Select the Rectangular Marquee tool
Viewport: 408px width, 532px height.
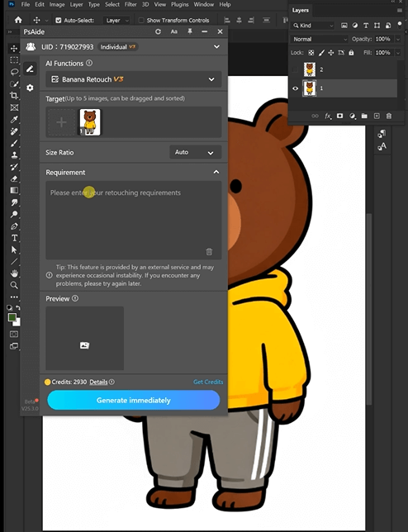pyautogui.click(x=14, y=60)
